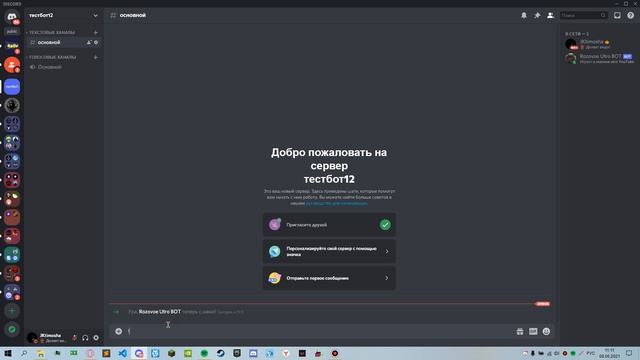The image size is (640, 360).
Task: Click Roxovoe Utro BOT in member list
Action: click(x=599, y=59)
